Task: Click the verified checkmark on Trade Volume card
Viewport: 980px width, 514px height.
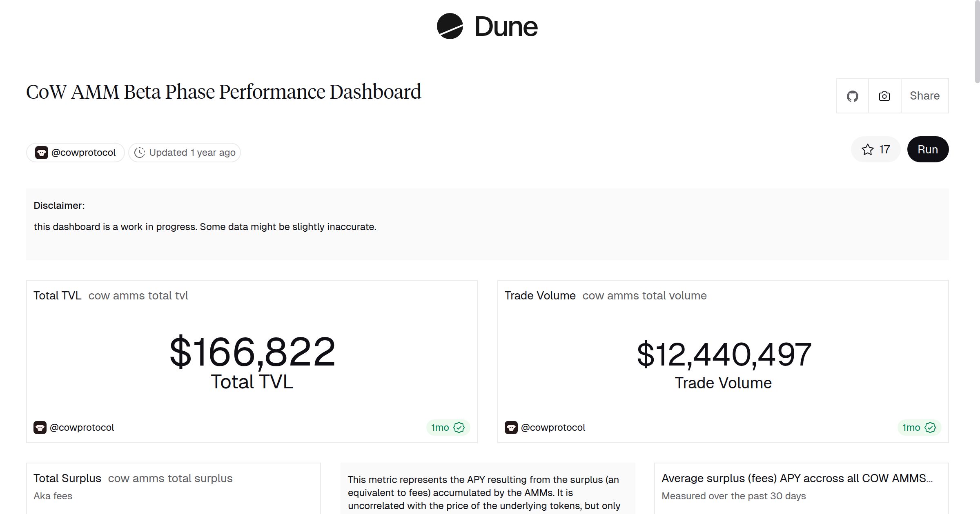Action: point(930,428)
